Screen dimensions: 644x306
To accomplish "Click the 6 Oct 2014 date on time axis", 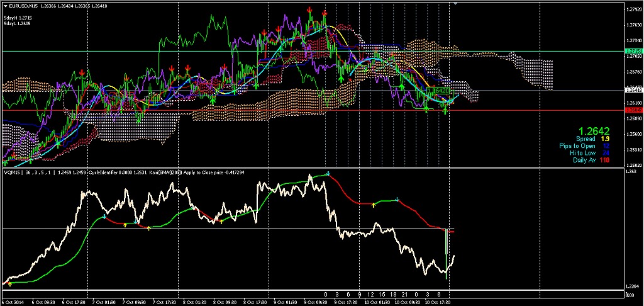I will tap(14, 302).
